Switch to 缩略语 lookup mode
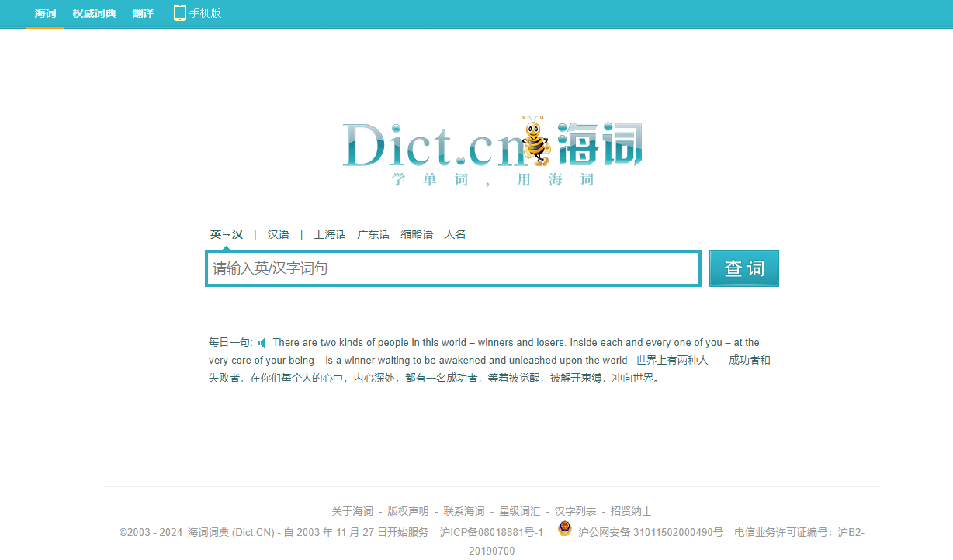953x560 pixels. point(417,234)
